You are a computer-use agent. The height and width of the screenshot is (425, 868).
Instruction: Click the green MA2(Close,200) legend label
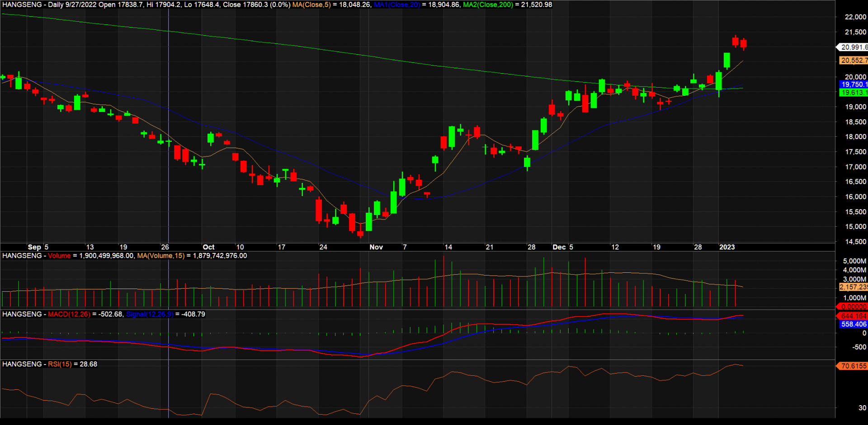click(x=488, y=5)
